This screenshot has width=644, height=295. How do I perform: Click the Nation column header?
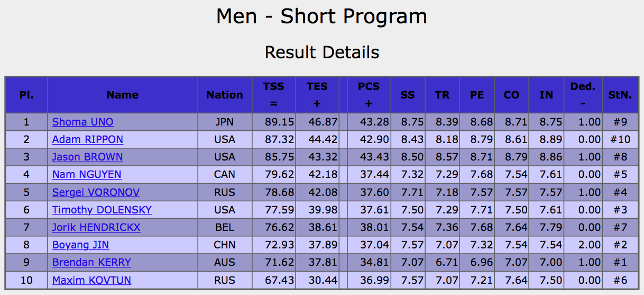click(x=225, y=95)
